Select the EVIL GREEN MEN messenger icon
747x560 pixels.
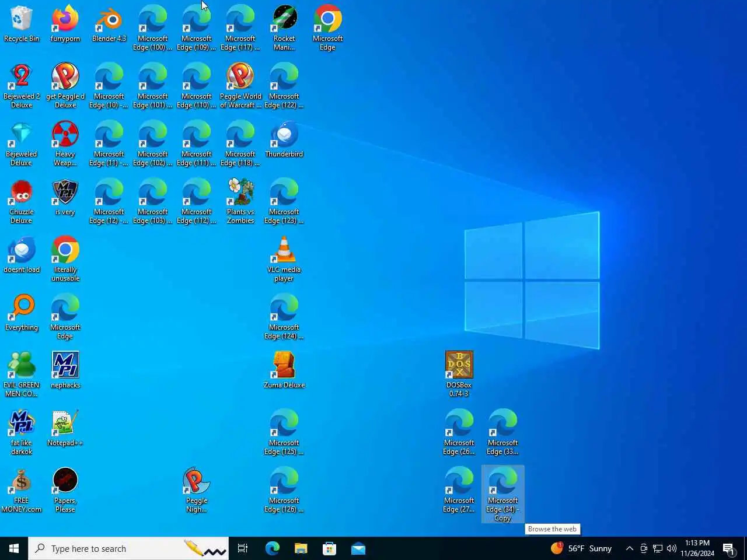click(x=22, y=374)
